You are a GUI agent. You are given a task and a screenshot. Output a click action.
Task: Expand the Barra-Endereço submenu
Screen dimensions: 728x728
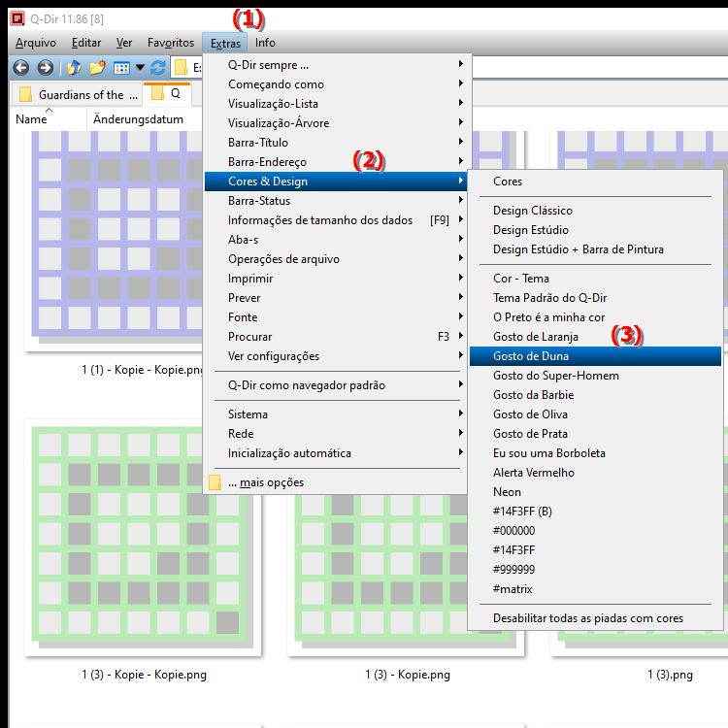pyautogui.click(x=338, y=162)
